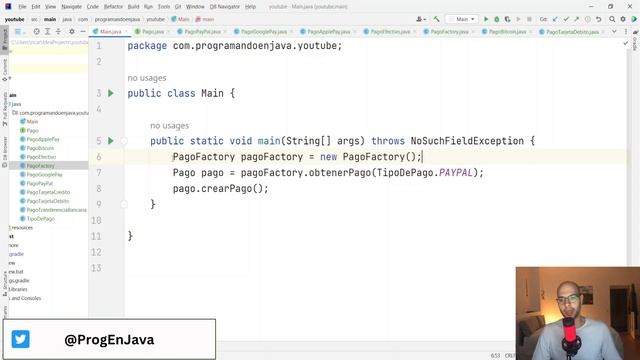Open the Navigate menu
The height and width of the screenshot is (360, 640).
coord(71,7)
